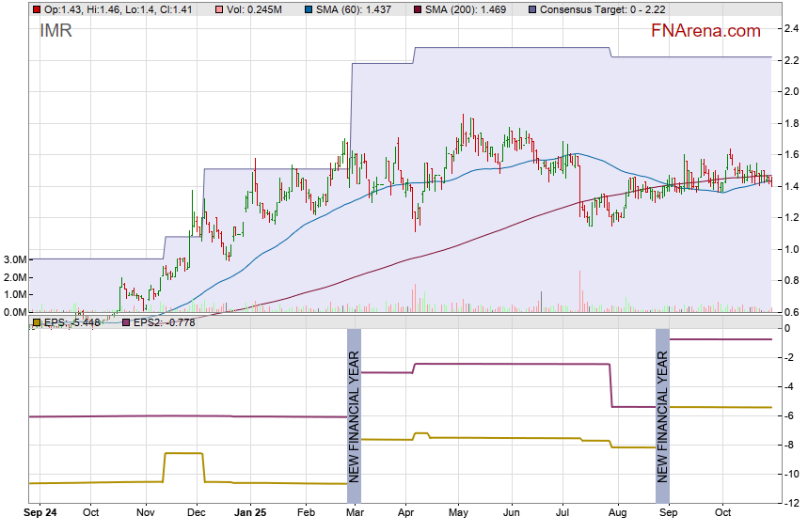Click the Aug date axis label
The width and height of the screenshot is (808, 532).
pyautogui.click(x=617, y=513)
